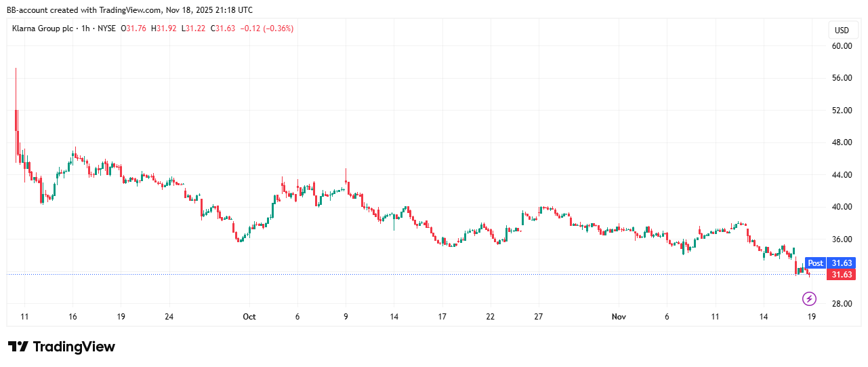
Task: Click the date label 27 on time axis
Action: click(539, 317)
